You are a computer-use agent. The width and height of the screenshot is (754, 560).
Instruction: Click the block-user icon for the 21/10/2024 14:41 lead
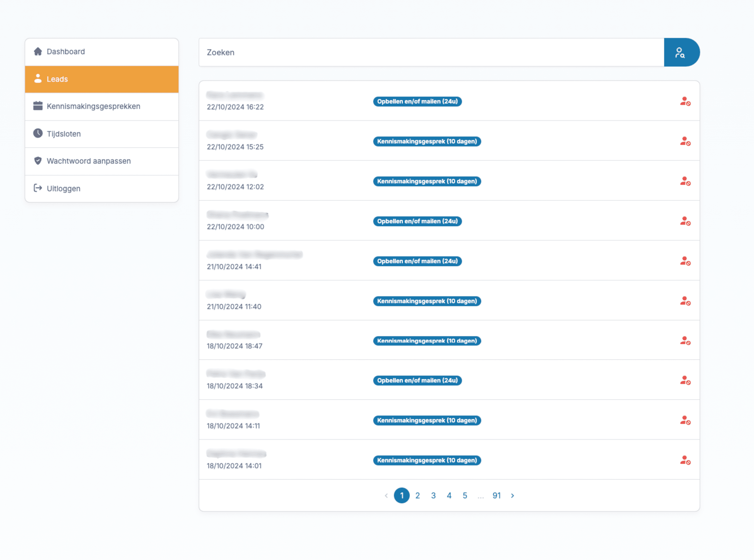point(685,261)
